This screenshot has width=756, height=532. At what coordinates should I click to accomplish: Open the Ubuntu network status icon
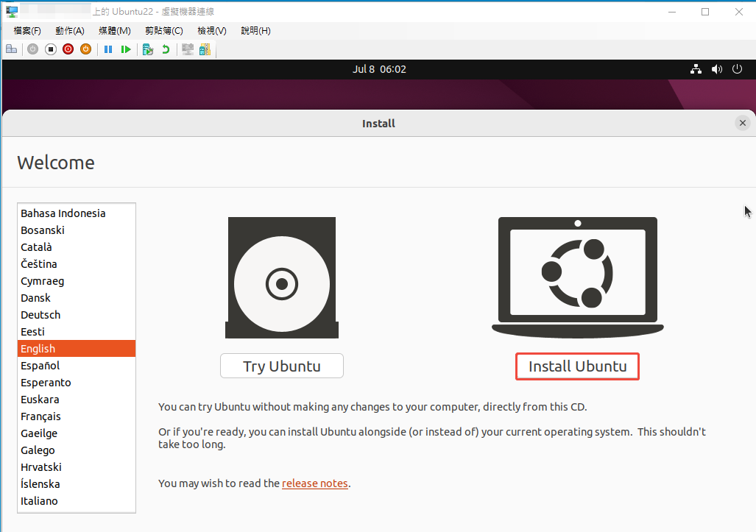coord(696,69)
